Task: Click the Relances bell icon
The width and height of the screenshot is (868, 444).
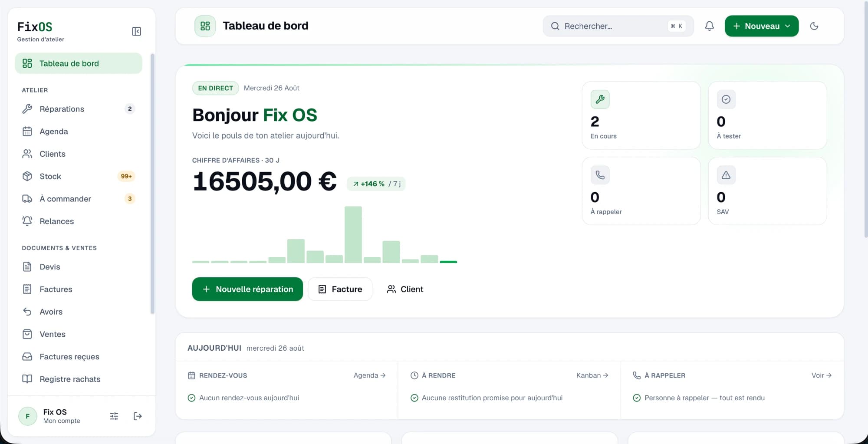Action: pos(27,221)
